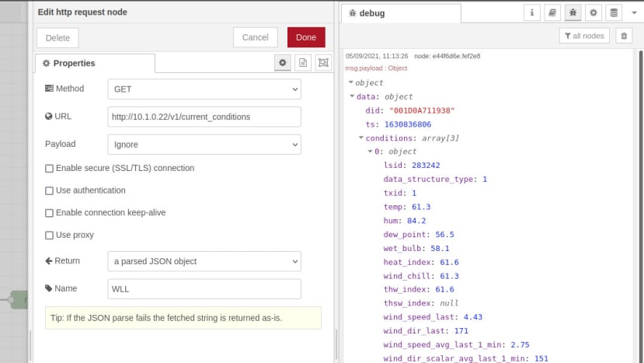This screenshot has height=363, width=644.
Task: Check the Use proxy checkbox
Action: pos(49,236)
